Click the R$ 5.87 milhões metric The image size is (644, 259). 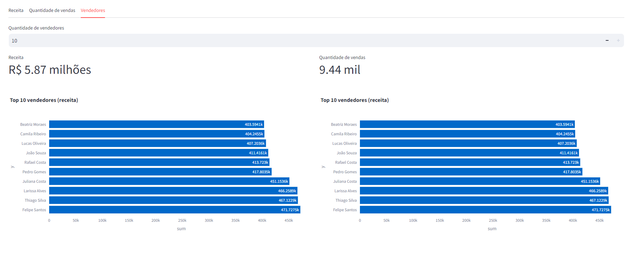tap(50, 70)
